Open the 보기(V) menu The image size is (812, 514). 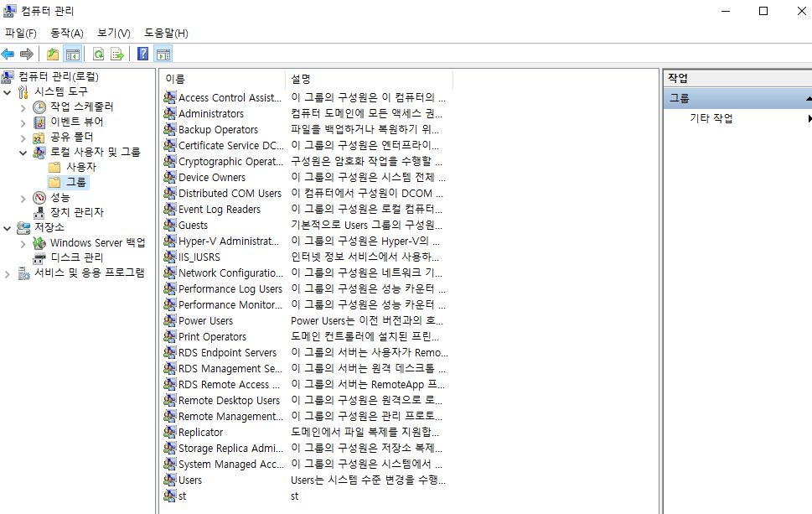pos(114,34)
